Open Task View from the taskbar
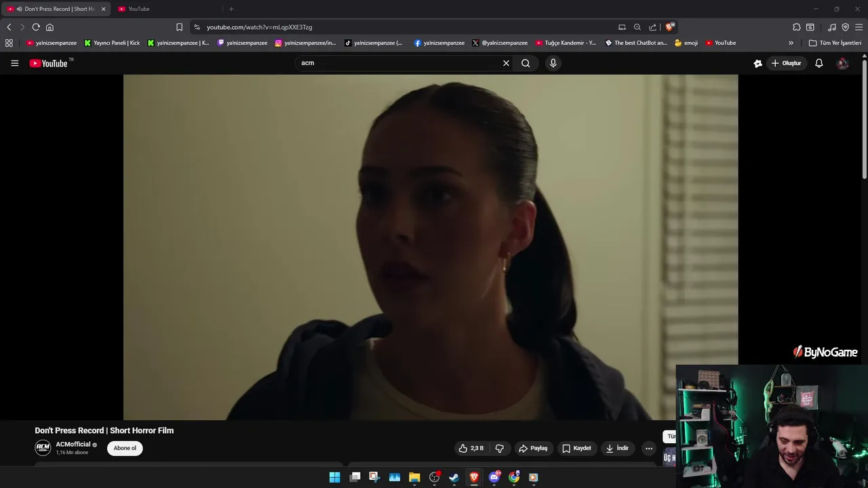 355,477
